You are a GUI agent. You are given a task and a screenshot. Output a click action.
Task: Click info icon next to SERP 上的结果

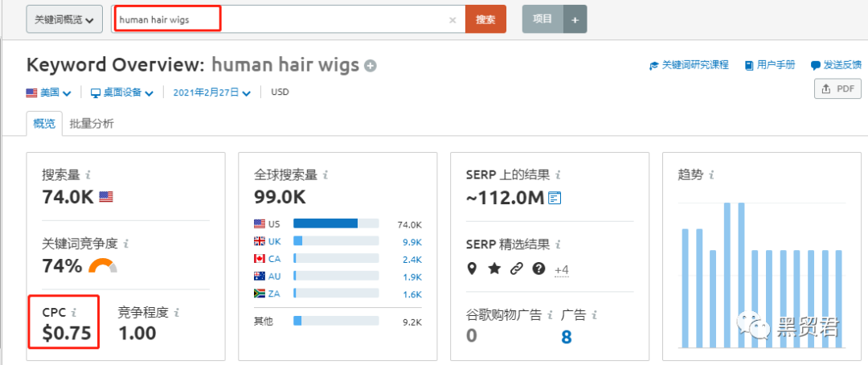click(x=558, y=175)
